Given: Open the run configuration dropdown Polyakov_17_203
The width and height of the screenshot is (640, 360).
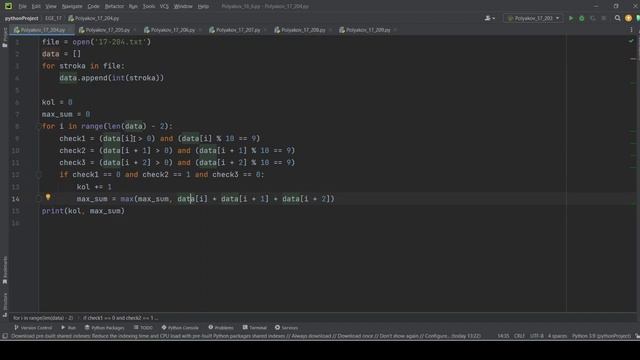Looking at the screenshot, I should [x=533, y=18].
